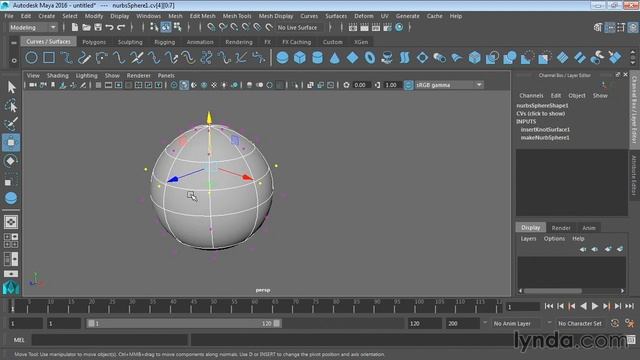
Task: Open the Surfaces menu
Action: 336,16
